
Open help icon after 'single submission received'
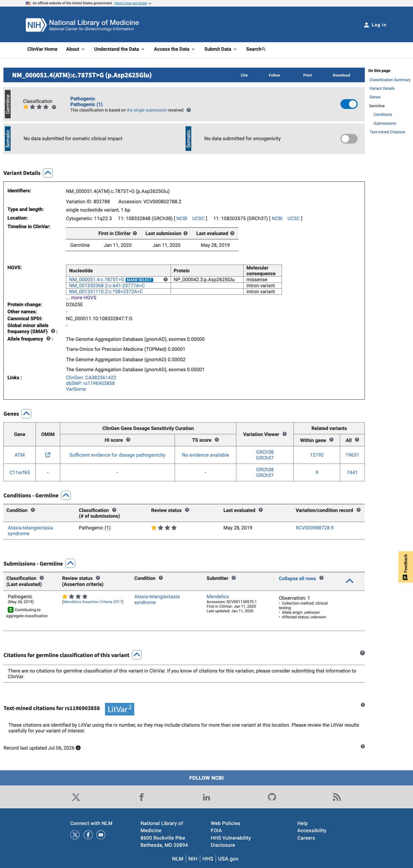[x=189, y=110]
